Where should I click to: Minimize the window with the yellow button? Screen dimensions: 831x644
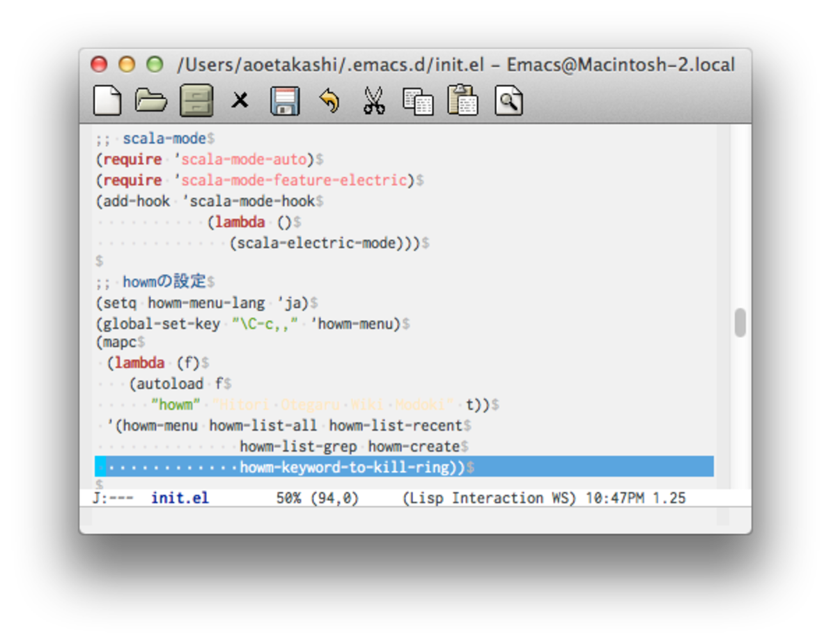pos(127,64)
